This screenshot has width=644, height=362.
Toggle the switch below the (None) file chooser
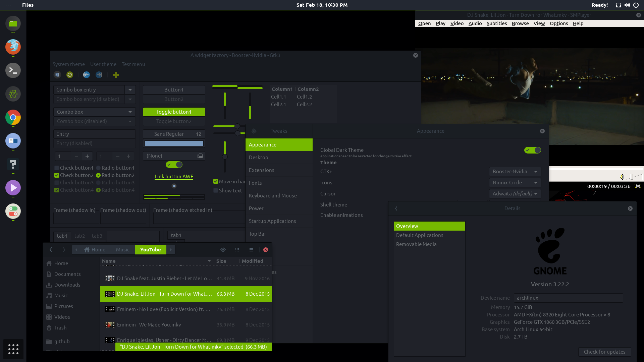174,165
